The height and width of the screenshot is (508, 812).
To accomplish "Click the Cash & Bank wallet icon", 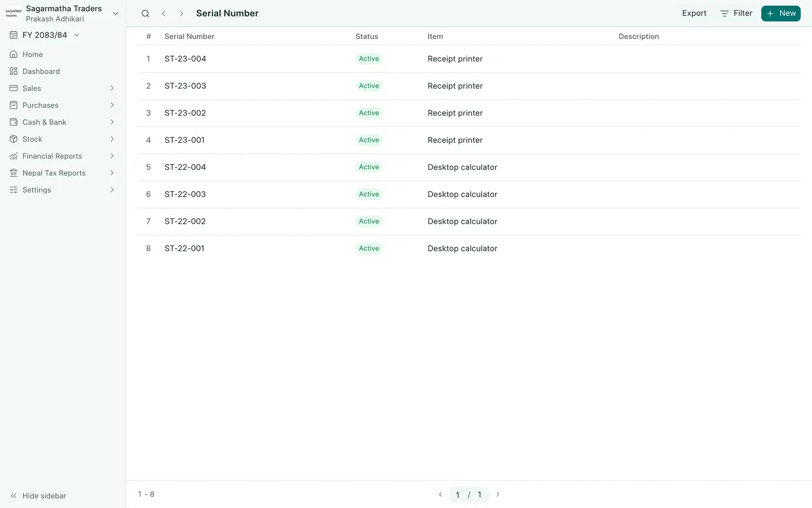I will pos(14,122).
